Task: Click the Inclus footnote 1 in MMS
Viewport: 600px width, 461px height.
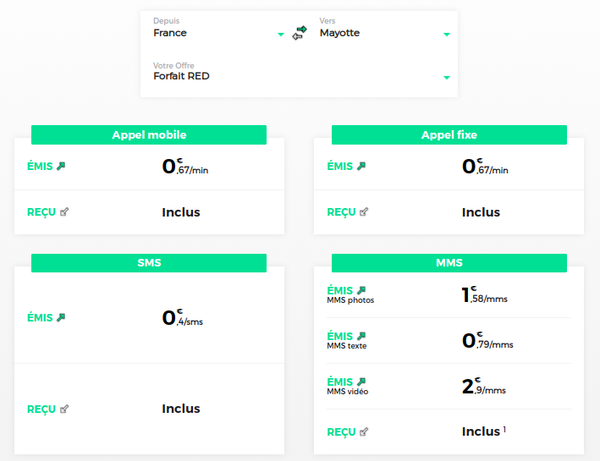Action: click(505, 430)
